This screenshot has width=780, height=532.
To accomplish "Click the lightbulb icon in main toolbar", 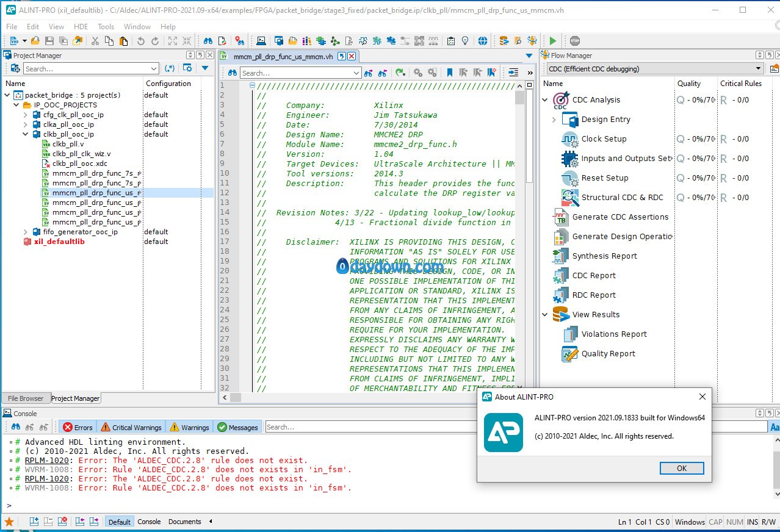I will coord(465,41).
